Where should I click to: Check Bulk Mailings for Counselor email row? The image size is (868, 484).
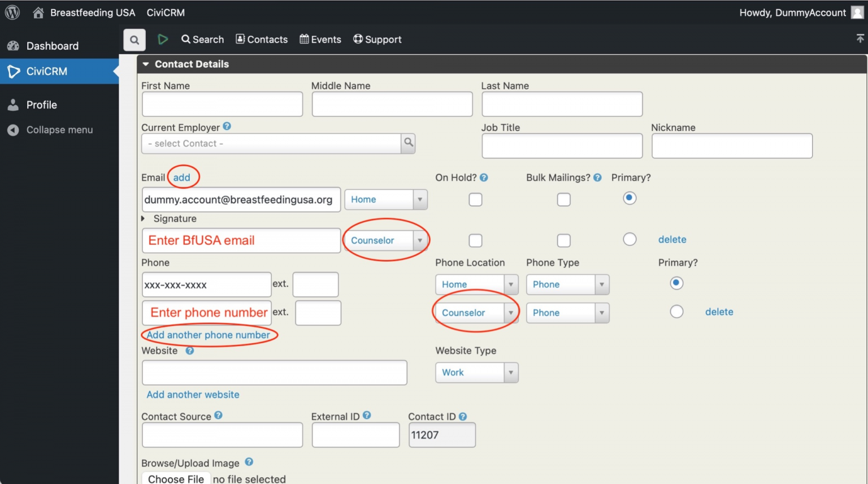pos(563,240)
